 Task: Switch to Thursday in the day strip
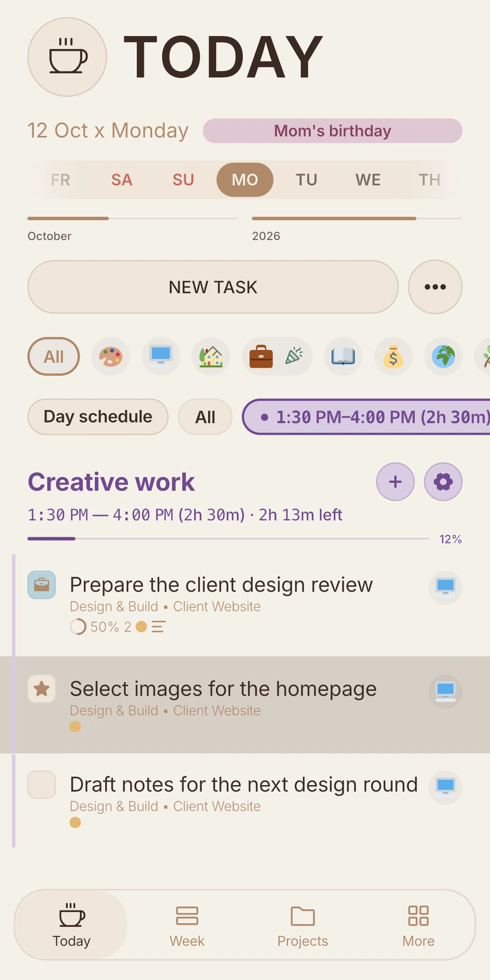point(430,180)
